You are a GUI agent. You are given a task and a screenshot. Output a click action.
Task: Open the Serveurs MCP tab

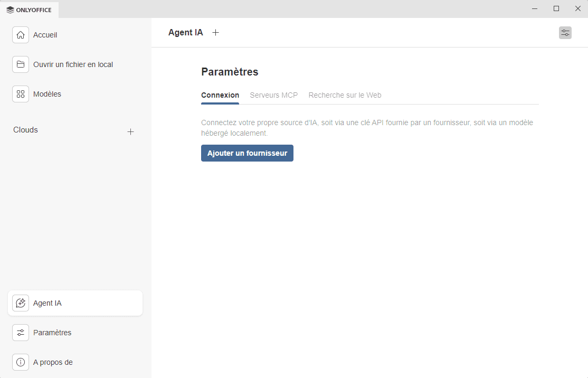[x=273, y=96]
